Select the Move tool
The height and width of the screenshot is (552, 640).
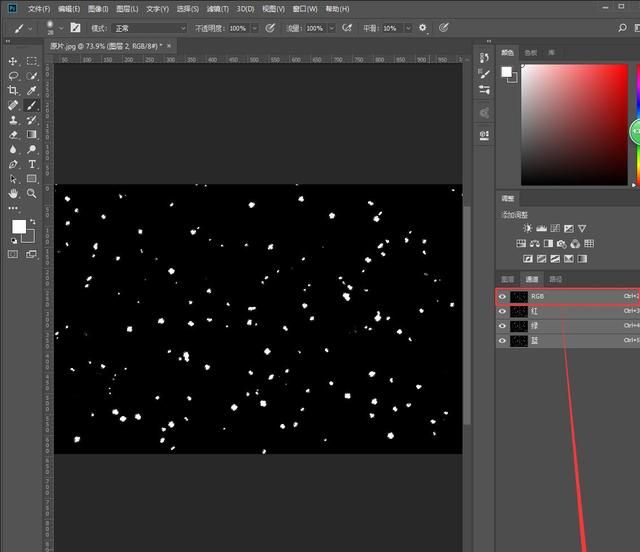click(13, 61)
